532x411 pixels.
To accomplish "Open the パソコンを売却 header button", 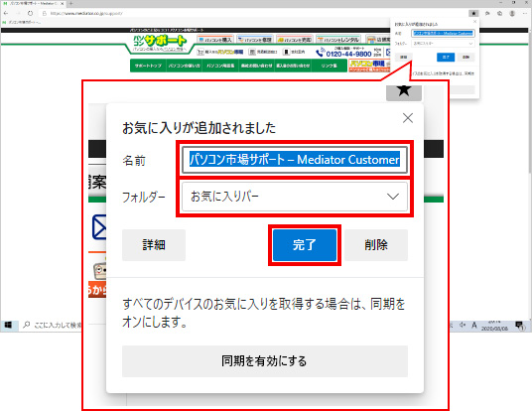I will (x=295, y=40).
